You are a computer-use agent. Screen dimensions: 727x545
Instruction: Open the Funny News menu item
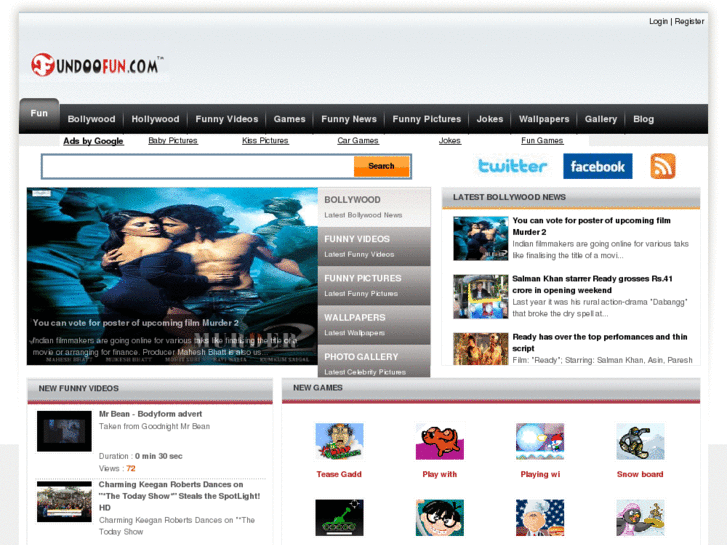pos(349,119)
